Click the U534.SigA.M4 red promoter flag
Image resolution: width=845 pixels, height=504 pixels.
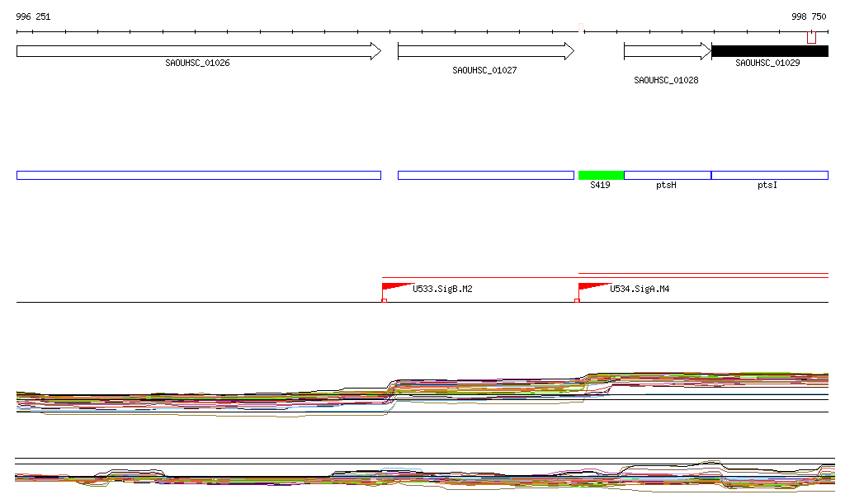tap(593, 288)
